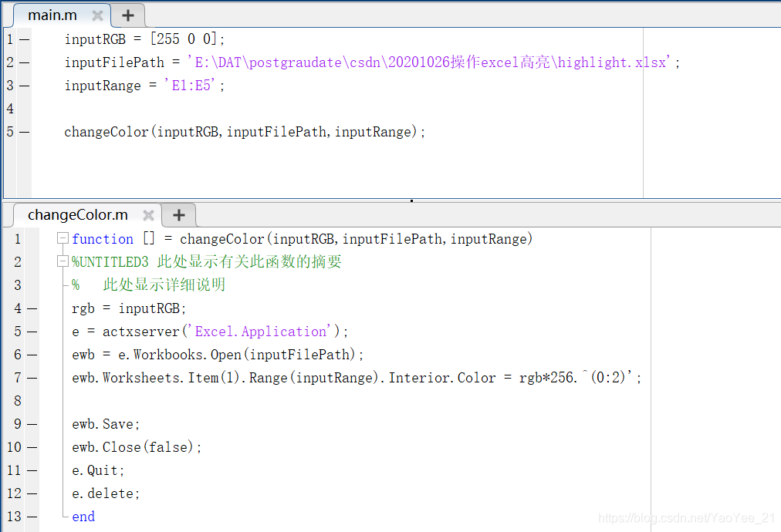Screen dimensions: 781x532
Task: Switch to the changeColor.m editor tab
Action: (x=78, y=215)
